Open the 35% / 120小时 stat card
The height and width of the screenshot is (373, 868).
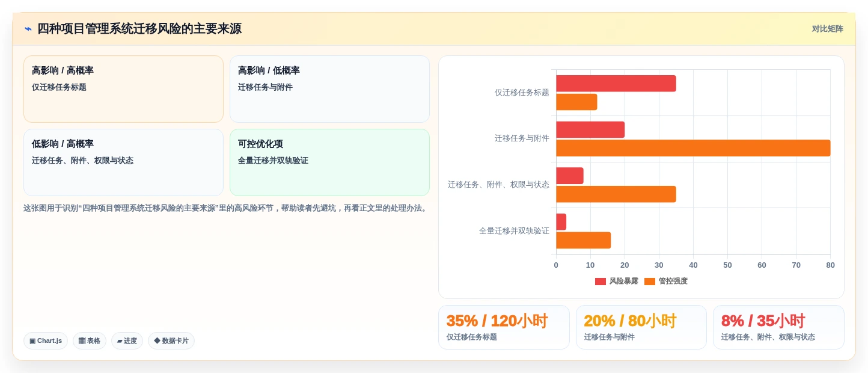504,327
